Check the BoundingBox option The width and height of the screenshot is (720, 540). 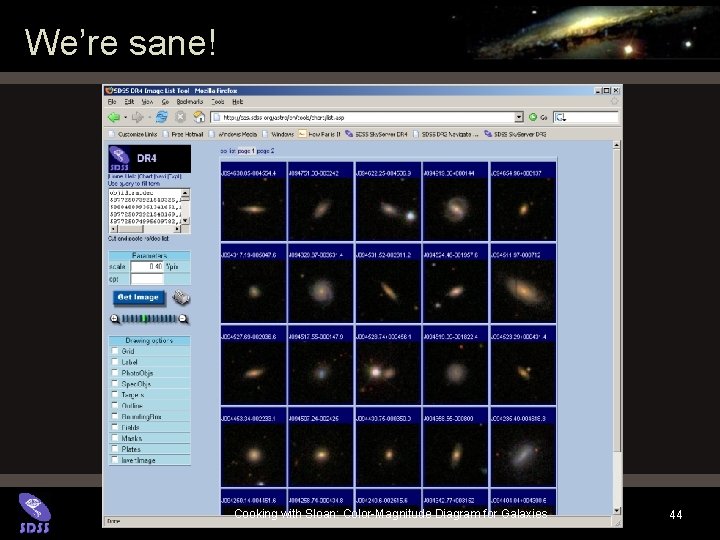pos(115,416)
